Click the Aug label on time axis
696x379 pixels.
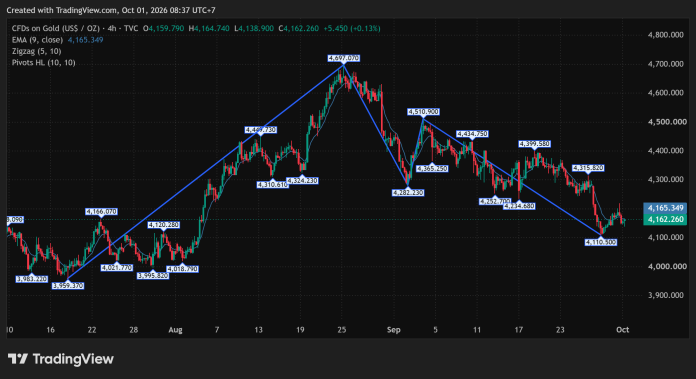(x=175, y=330)
